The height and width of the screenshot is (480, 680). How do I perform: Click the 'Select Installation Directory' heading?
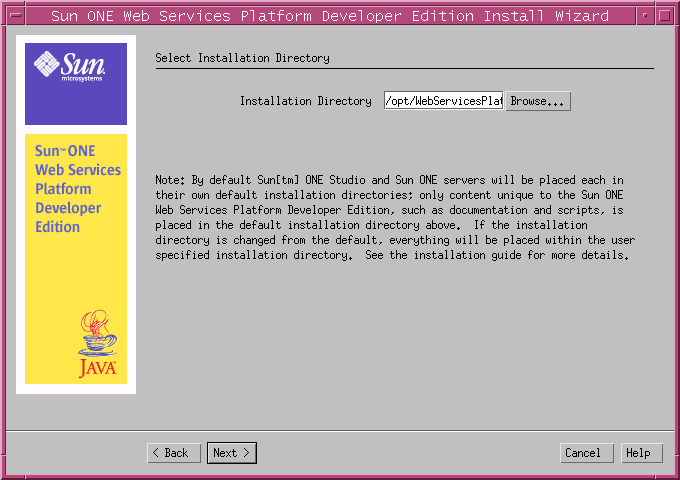point(242,58)
